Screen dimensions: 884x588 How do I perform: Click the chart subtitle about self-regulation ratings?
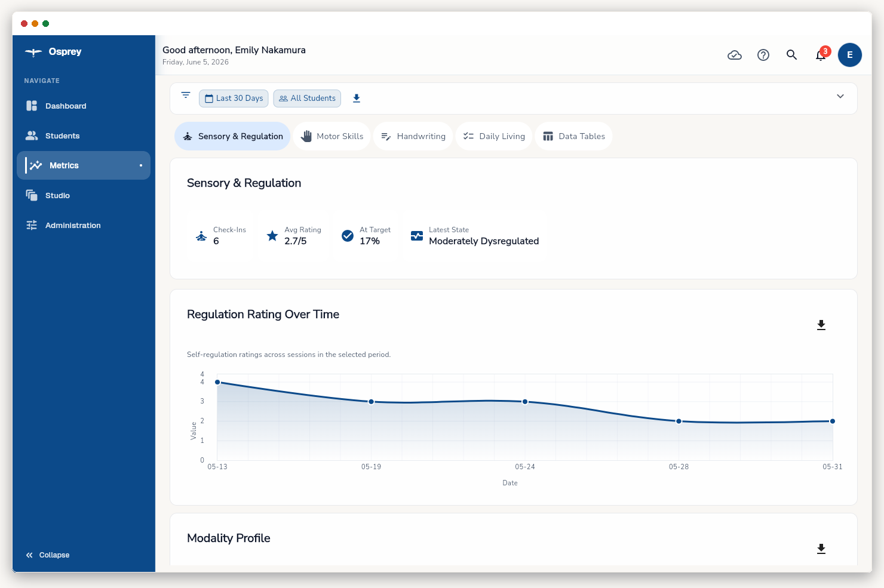pyautogui.click(x=288, y=355)
